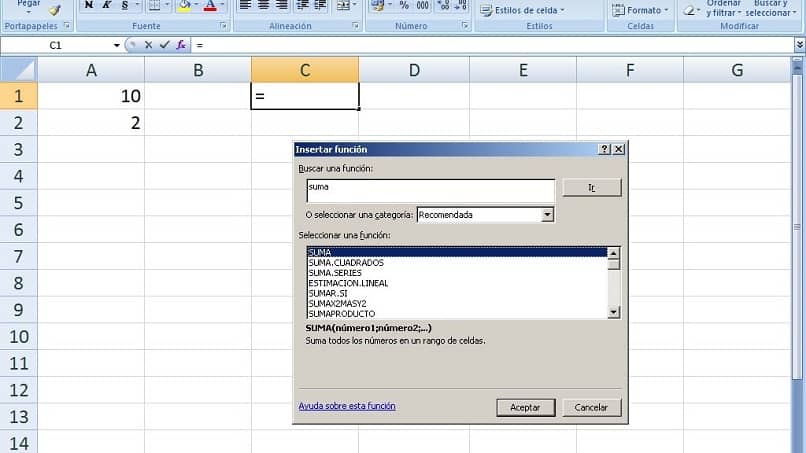Open Portapapeles dialog launcher
Image resolution: width=806 pixels, height=453 pixels.
click(x=66, y=25)
